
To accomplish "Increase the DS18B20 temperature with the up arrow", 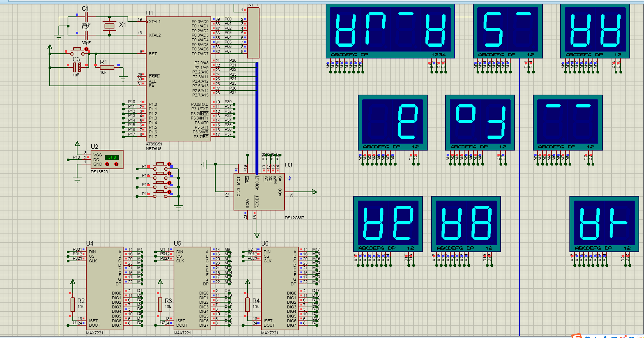I will (x=117, y=164).
